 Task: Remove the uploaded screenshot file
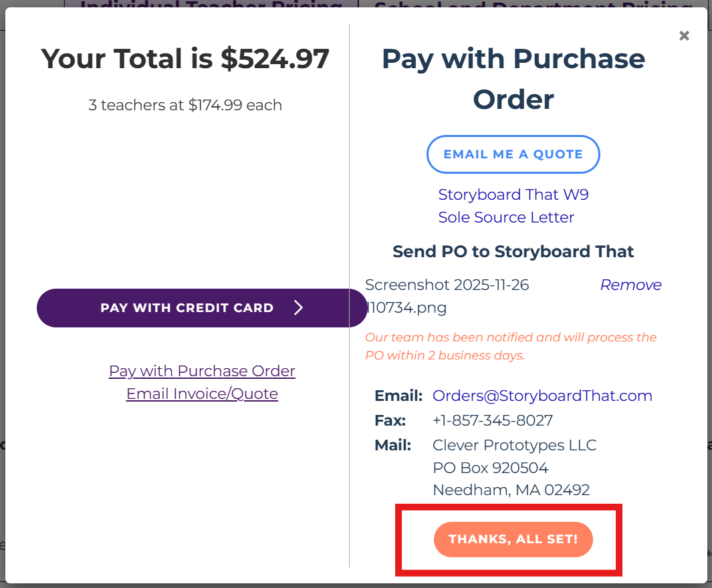pyautogui.click(x=630, y=285)
